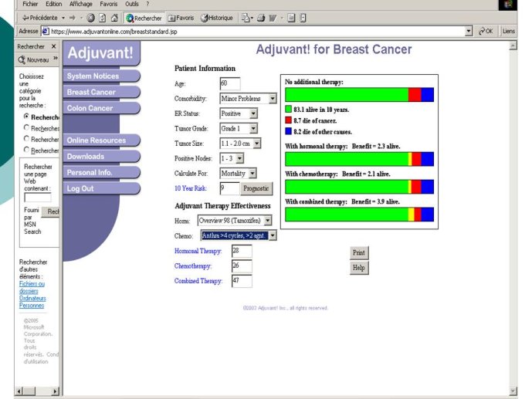Screen dimensions: 532x399
Task: Click the OK go button
Action: (x=486, y=31)
